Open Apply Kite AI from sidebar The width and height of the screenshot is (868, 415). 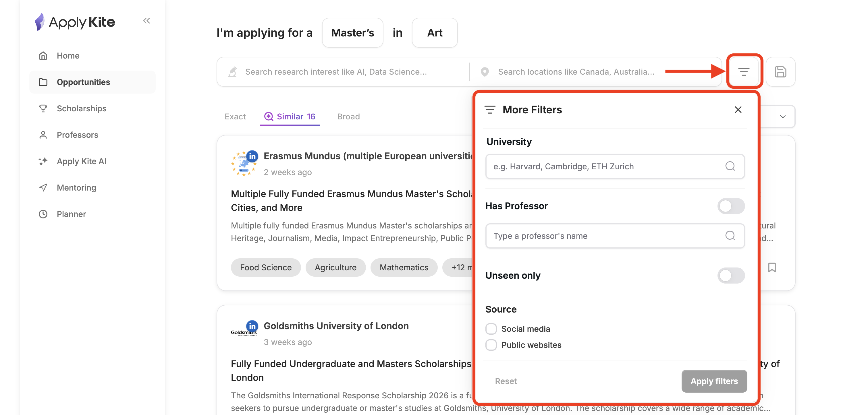point(81,161)
